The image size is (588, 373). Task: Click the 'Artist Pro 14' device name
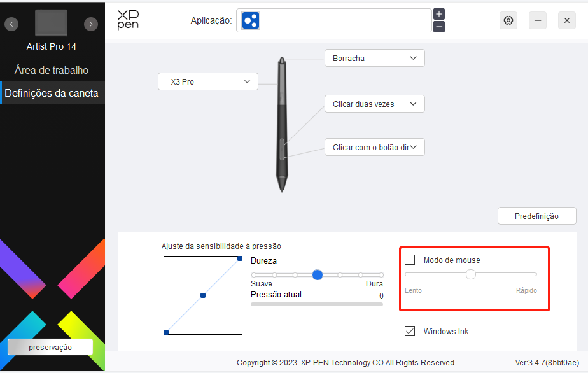click(x=52, y=46)
